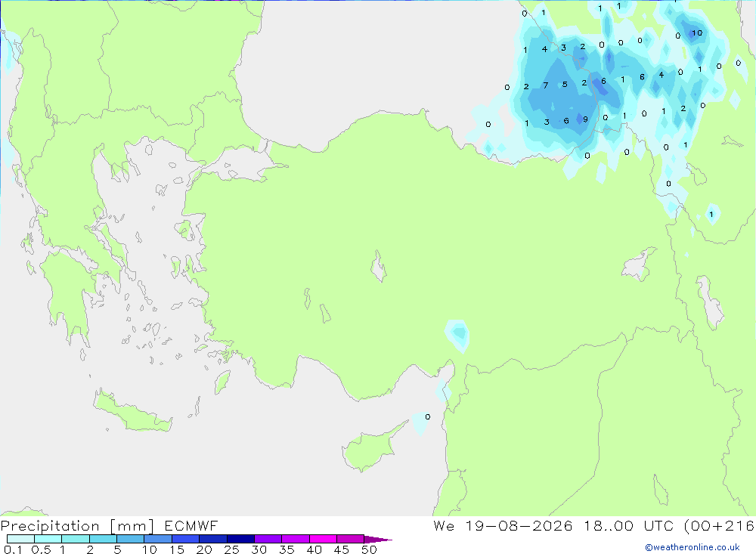The width and height of the screenshot is (756, 554).
Task: Select the 25–30 mm legend color swatch
Action: coord(240,539)
